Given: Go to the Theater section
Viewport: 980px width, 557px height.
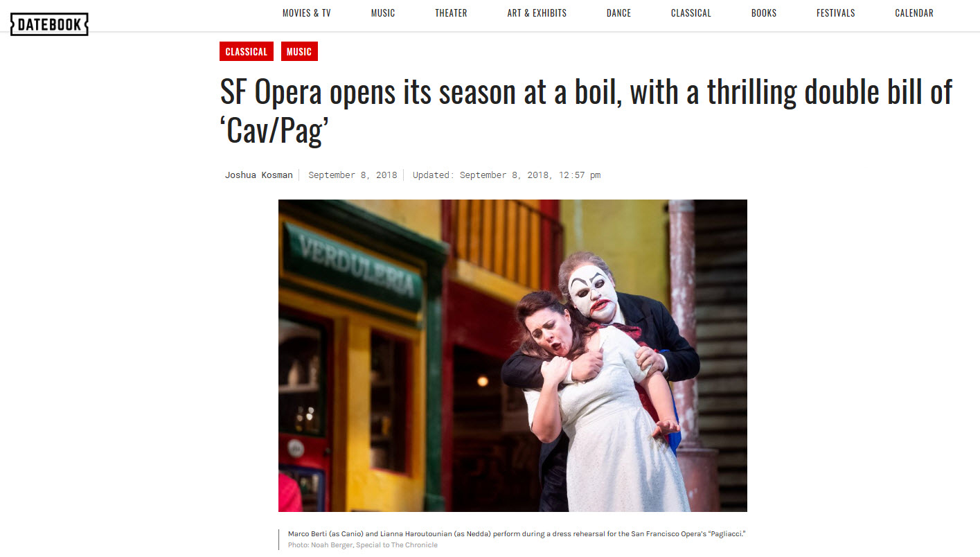Looking at the screenshot, I should coord(451,13).
